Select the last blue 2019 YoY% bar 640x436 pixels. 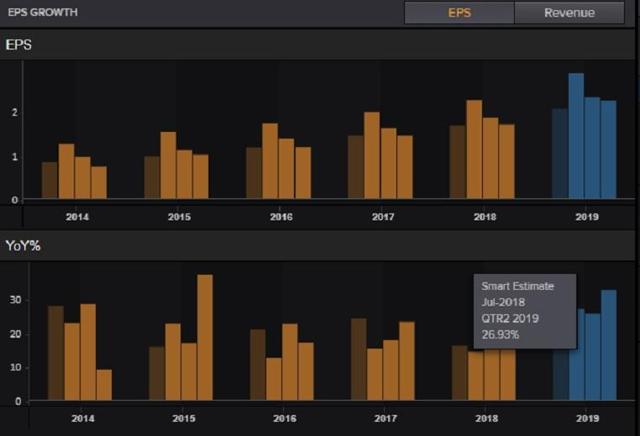pos(609,345)
